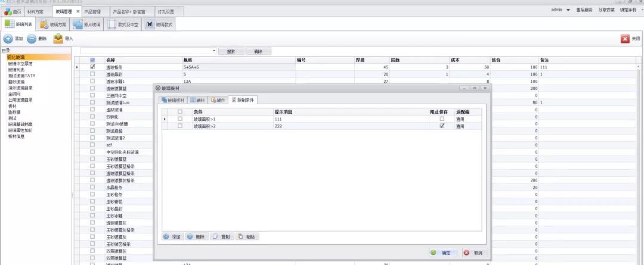The width and height of the screenshot is (644, 265).
Task: Switch to the 产品管理 tab
Action: tap(92, 11)
